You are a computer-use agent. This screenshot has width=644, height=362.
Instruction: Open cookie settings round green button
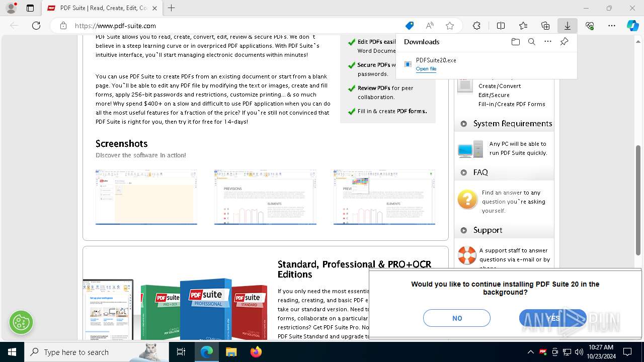pyautogui.click(x=21, y=322)
